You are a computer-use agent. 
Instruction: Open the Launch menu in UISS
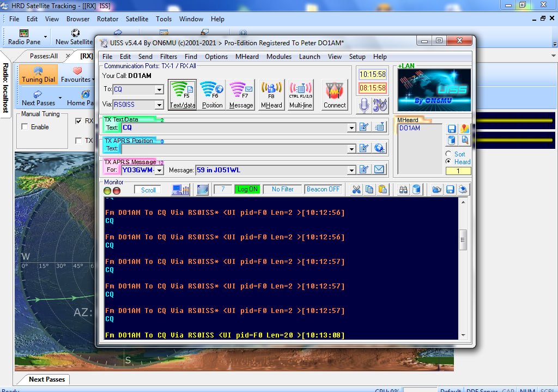310,57
